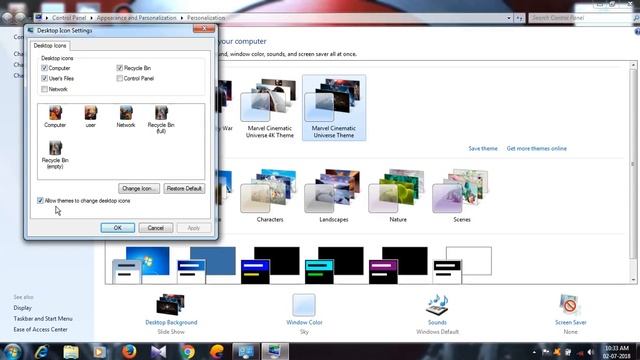Launch Internet Explorer from the taskbar
The height and width of the screenshot is (360, 640).
click(x=42, y=351)
